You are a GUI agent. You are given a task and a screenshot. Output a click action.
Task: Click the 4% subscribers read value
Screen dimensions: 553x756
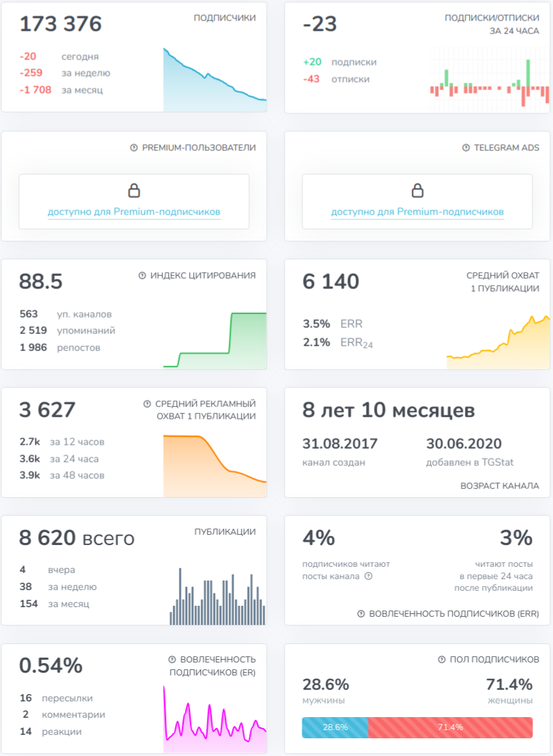319,538
